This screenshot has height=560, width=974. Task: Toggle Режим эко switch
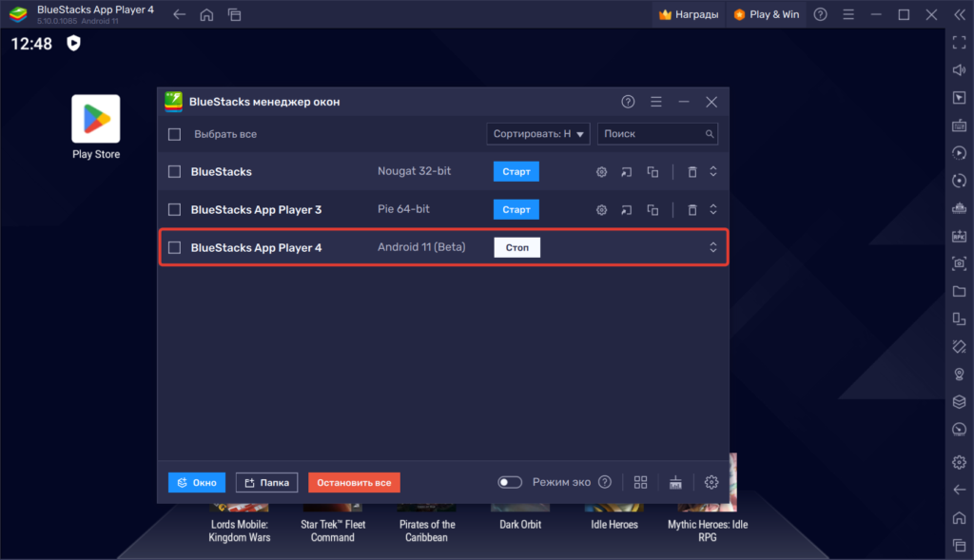510,482
